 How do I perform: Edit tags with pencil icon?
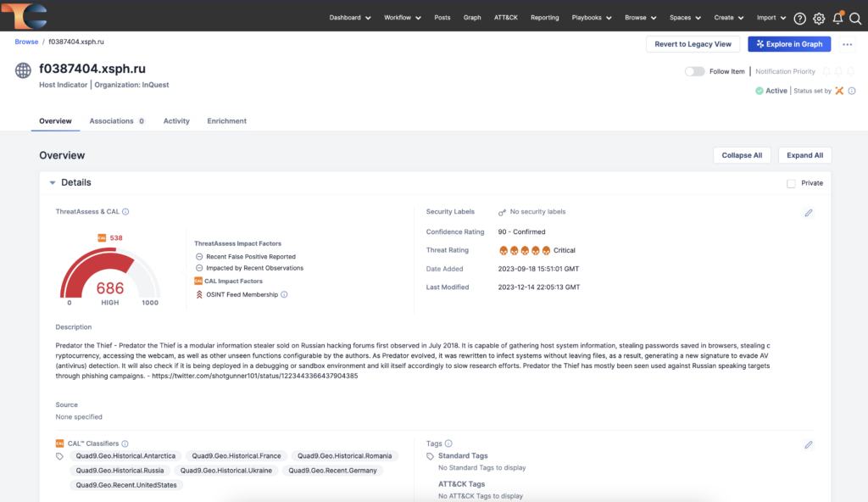point(808,445)
